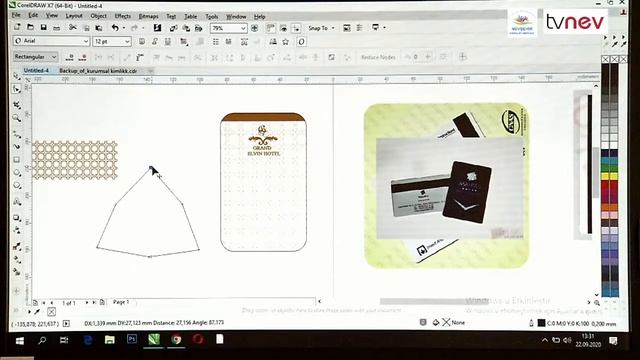The width and height of the screenshot is (640, 360).
Task: Undo the last action
Action: 115,27
